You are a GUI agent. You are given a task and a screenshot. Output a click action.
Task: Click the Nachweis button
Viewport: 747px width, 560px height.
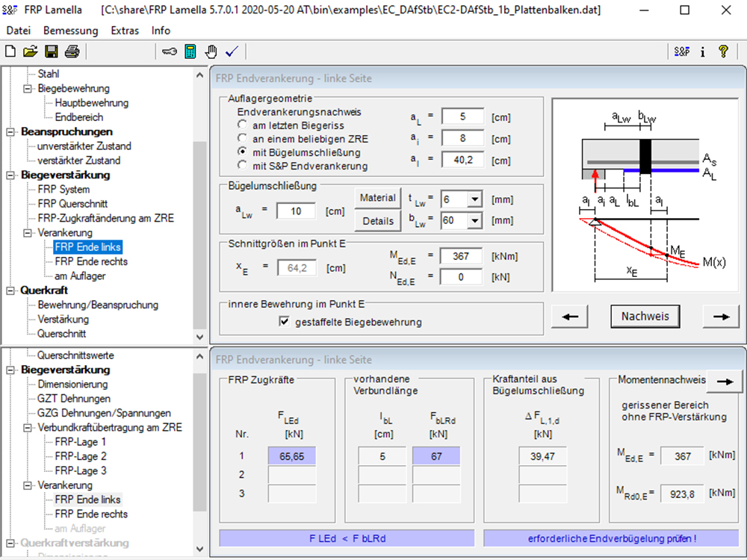[x=645, y=316]
